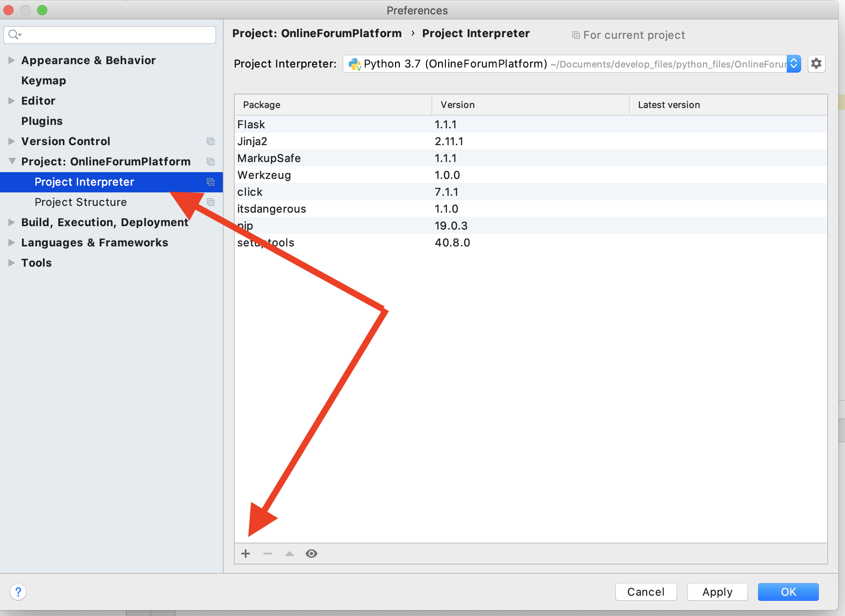Click the Cancel button

pyautogui.click(x=646, y=592)
